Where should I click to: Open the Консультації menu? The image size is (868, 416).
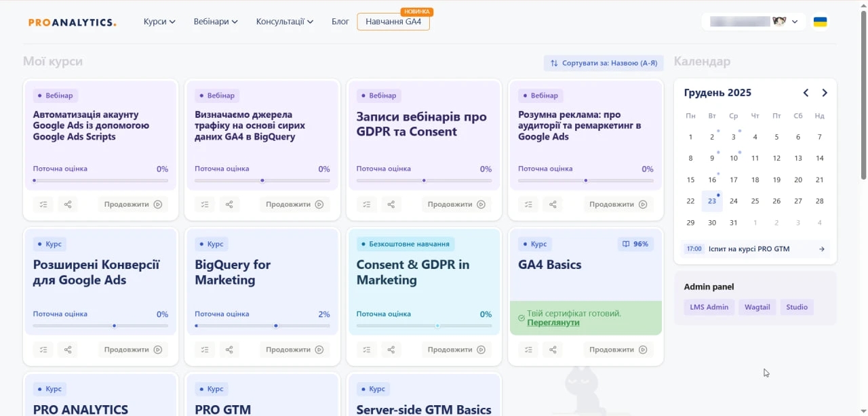[284, 22]
